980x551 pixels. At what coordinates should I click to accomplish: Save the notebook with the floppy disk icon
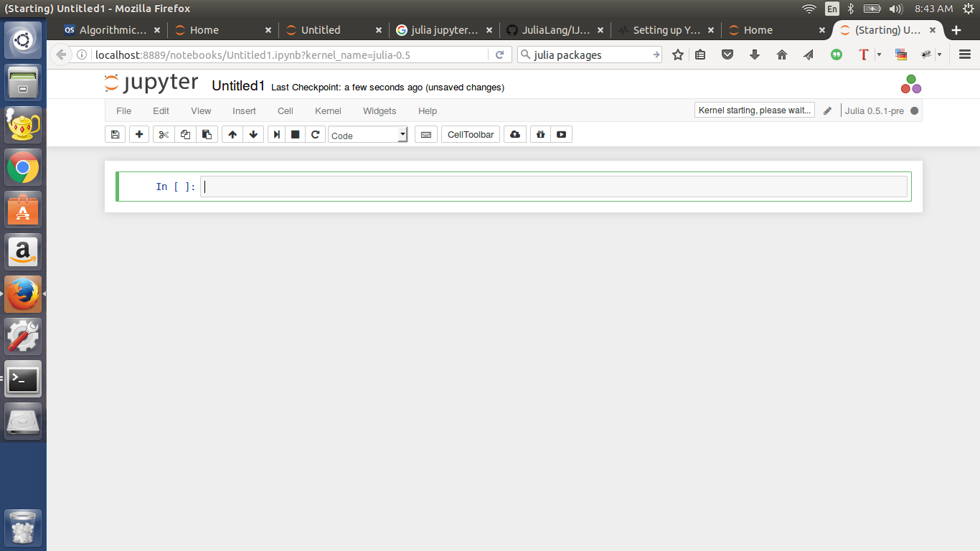click(x=116, y=134)
